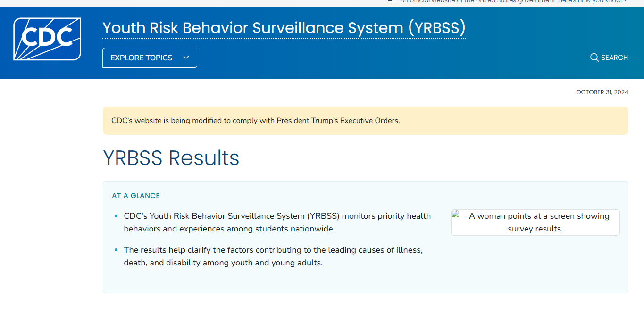Click the broken image placeholder icon
644x314 pixels.
pos(456,214)
